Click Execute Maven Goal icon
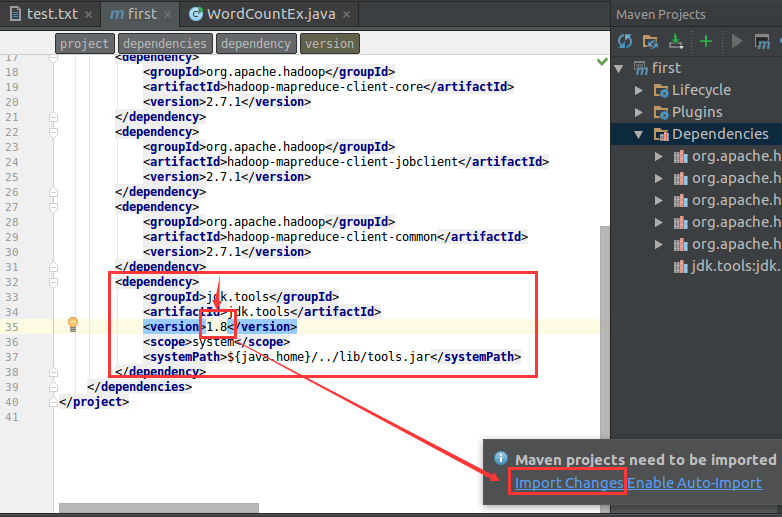The image size is (782, 517). pos(762,41)
